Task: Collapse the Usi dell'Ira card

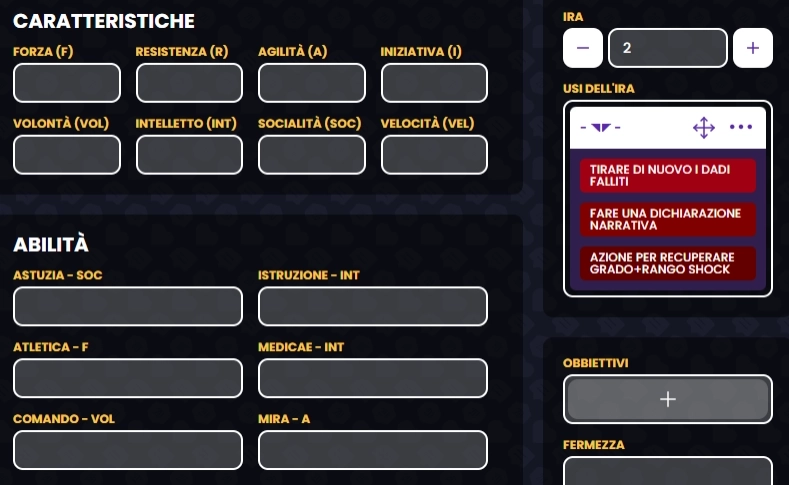Action: click(x=600, y=128)
